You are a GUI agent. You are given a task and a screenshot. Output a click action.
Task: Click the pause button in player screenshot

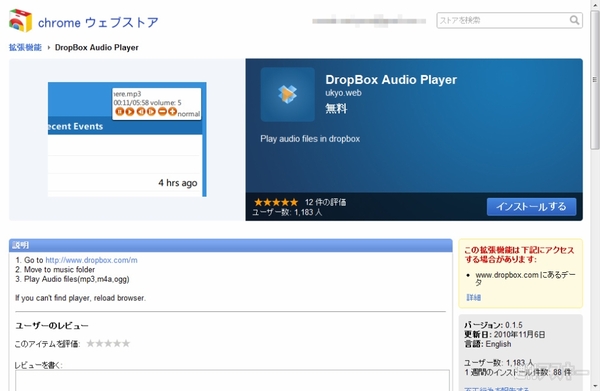click(x=119, y=111)
